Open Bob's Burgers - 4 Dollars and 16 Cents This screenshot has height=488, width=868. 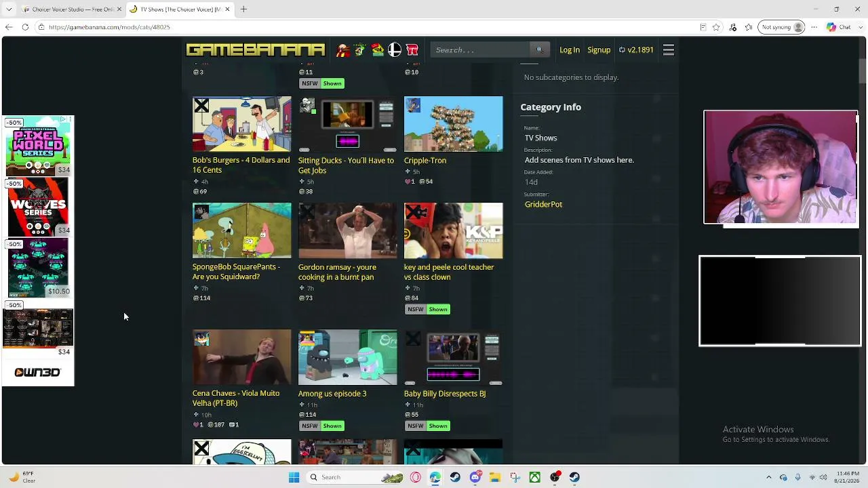(x=241, y=165)
